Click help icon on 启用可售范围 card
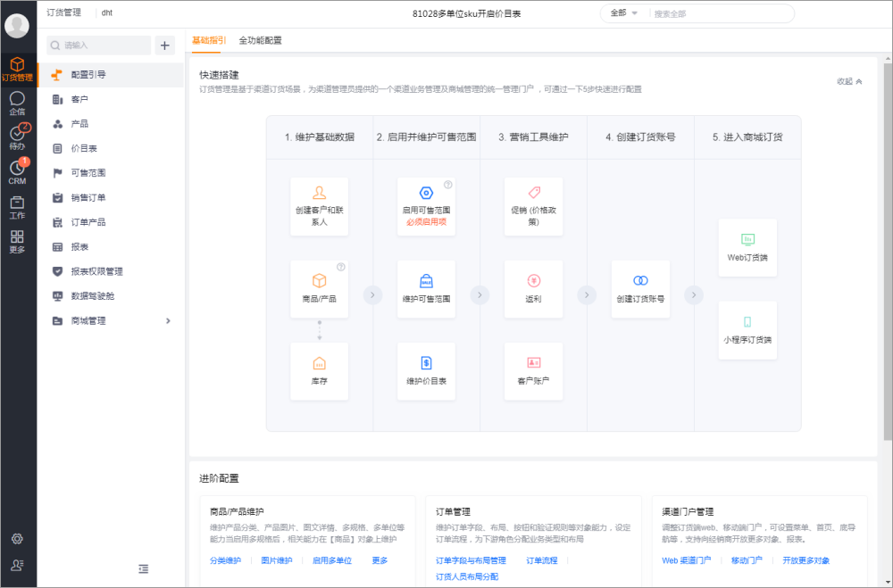893x588 pixels. [447, 185]
